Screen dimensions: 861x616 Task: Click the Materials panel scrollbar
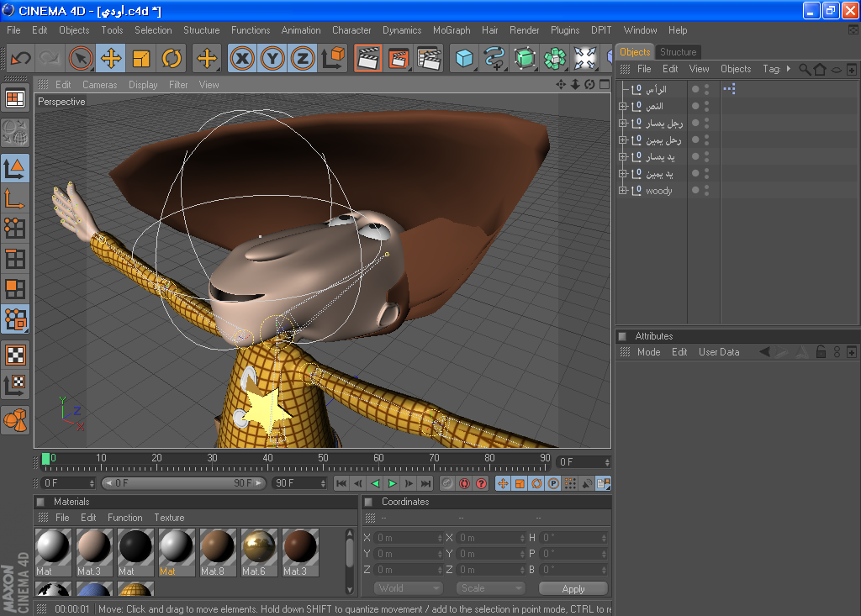pos(350,561)
